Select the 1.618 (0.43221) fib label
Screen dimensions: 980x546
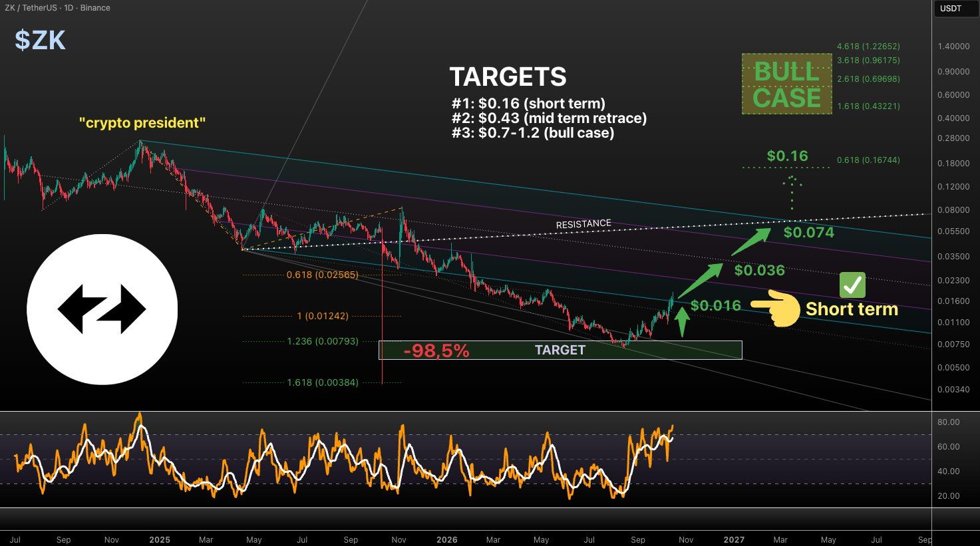(868, 106)
